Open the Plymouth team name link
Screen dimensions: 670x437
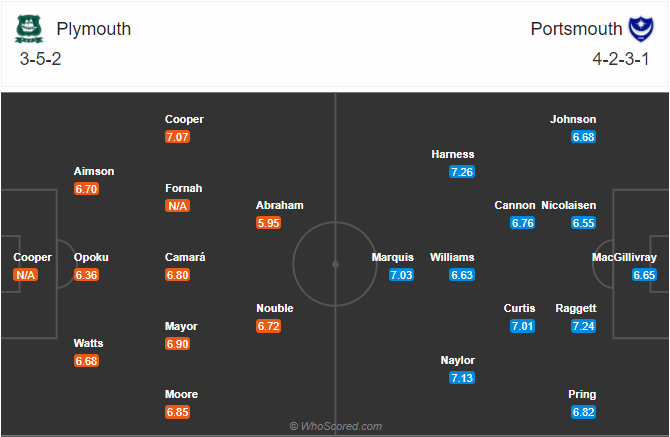[x=94, y=29]
